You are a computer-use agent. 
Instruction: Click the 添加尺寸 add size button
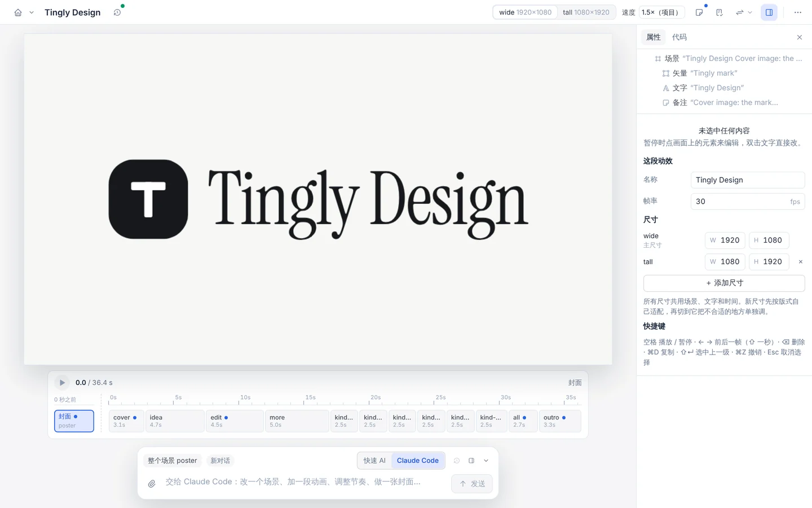pos(724,283)
